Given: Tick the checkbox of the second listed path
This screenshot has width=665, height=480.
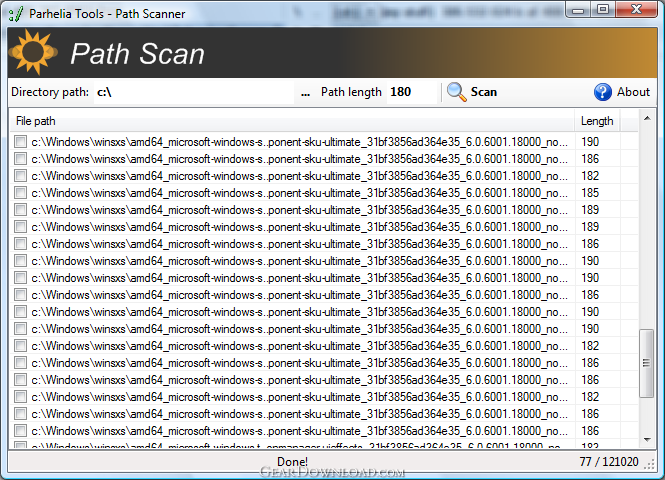Looking at the screenshot, I should click(x=20, y=159).
